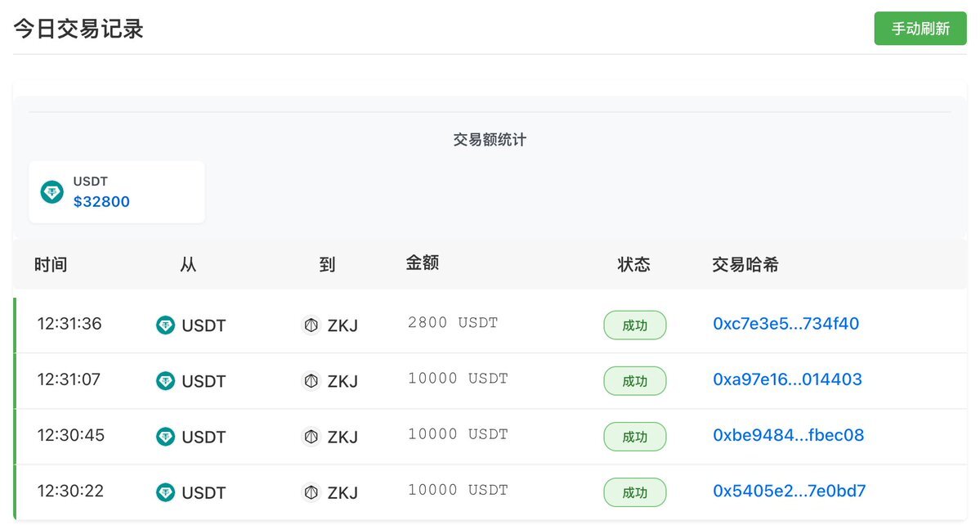
Task: Click the USDT label in the 12:30:45 row
Action: [x=204, y=437]
